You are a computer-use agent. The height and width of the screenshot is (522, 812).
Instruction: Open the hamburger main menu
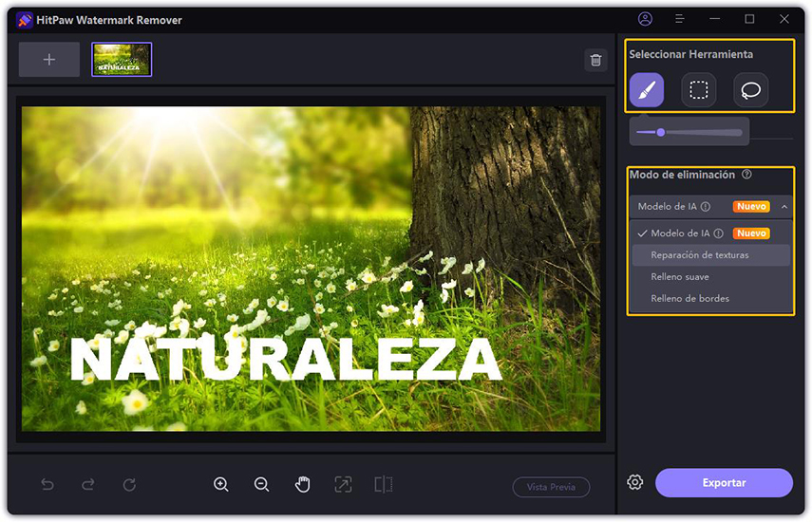click(x=680, y=19)
